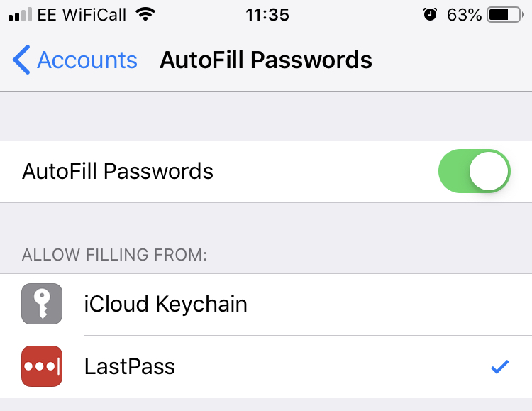532x411 pixels.
Task: Tap the AutoFill Passwords page title
Action: pos(266,60)
